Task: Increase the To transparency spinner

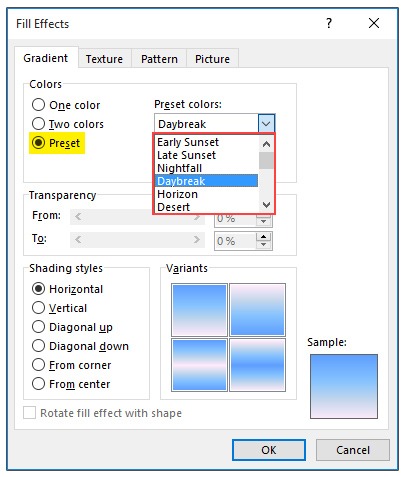Action: 264,237
